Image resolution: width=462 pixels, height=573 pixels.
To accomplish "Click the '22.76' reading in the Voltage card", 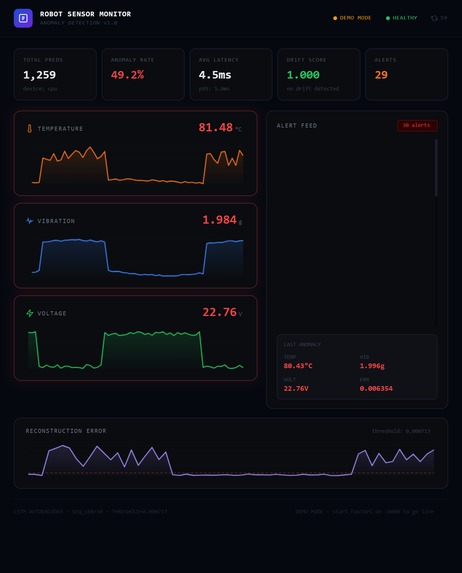I will tap(219, 312).
